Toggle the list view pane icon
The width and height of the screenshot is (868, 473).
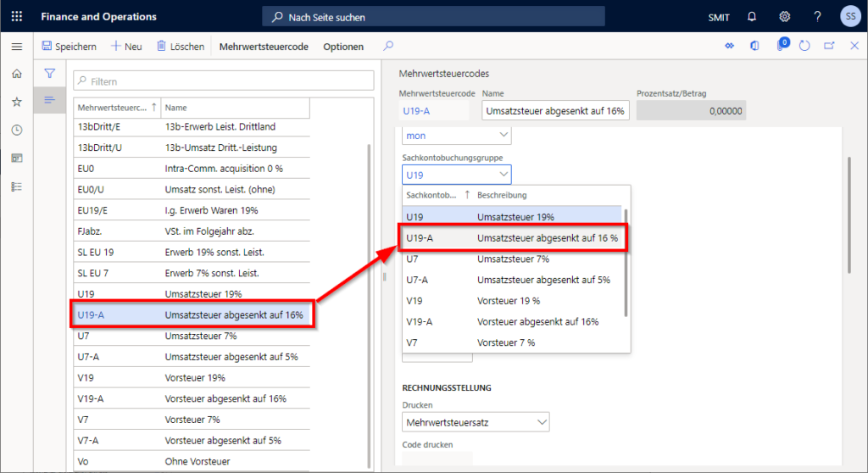coord(49,100)
